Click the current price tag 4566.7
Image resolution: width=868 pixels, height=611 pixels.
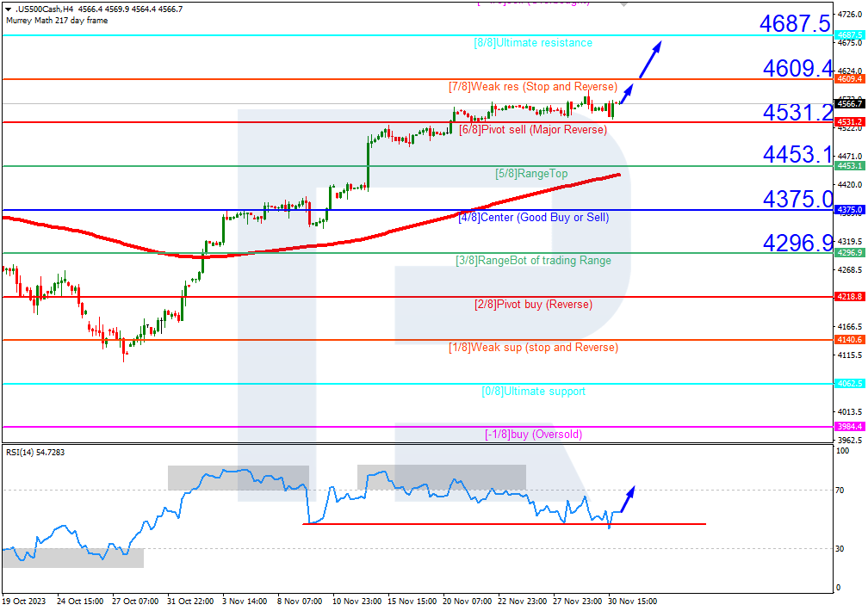(x=849, y=103)
